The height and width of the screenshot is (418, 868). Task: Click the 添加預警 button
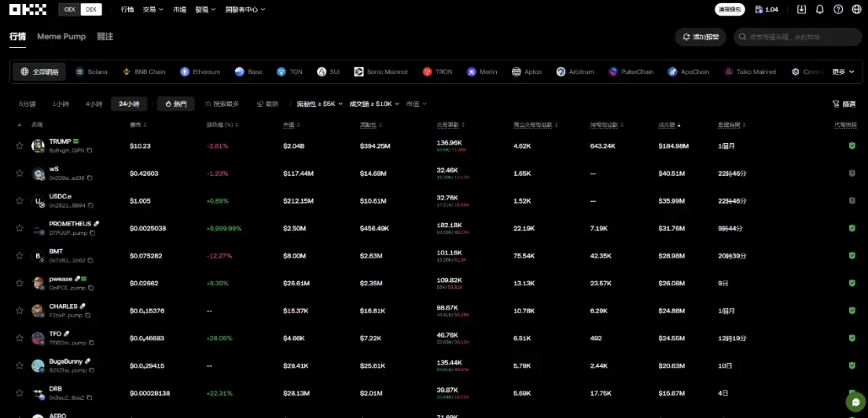click(x=700, y=37)
